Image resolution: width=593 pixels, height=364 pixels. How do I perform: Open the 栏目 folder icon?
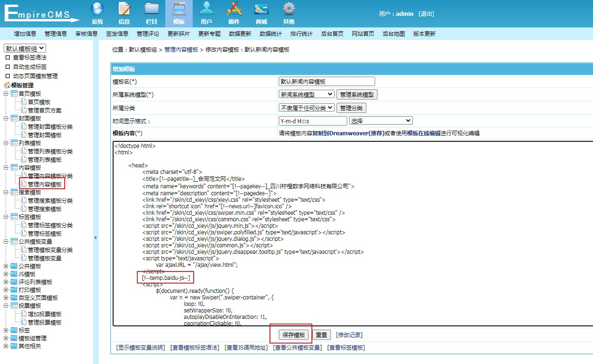coord(151,9)
